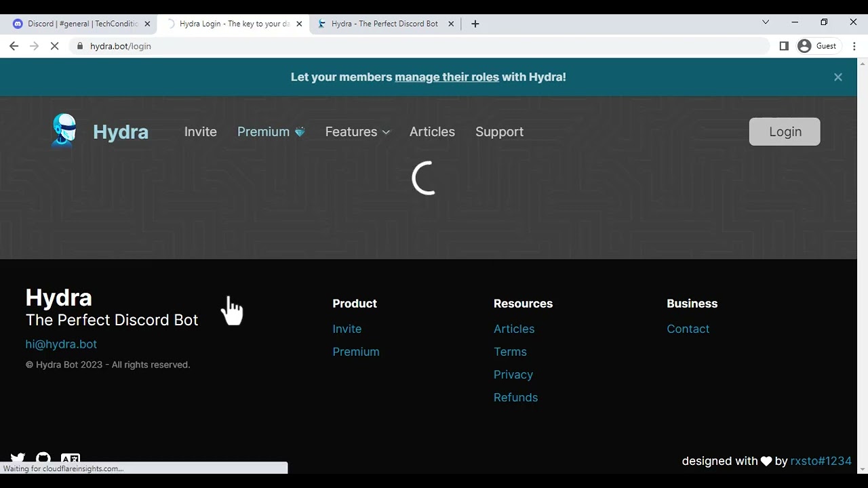868x488 pixels.
Task: Click the lock icon in address bar
Action: [x=80, y=46]
